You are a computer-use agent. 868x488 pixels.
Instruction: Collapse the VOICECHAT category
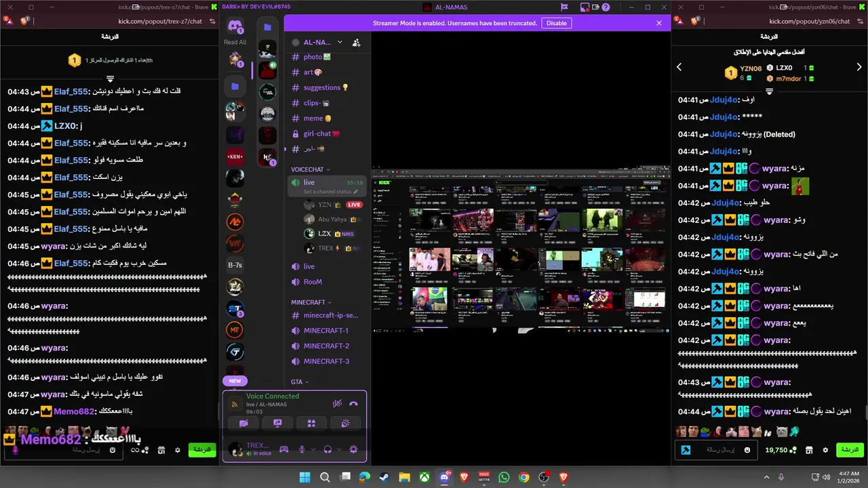tap(311, 169)
